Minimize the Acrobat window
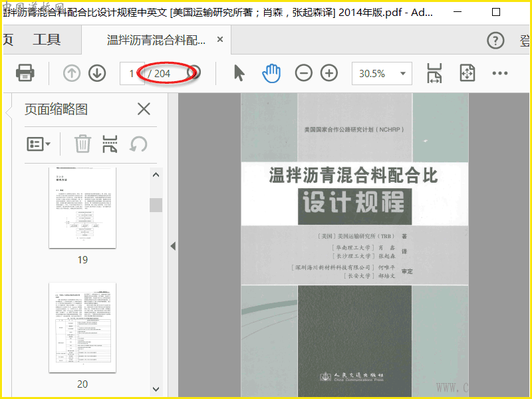This screenshot has height=399, width=532. 458,12
